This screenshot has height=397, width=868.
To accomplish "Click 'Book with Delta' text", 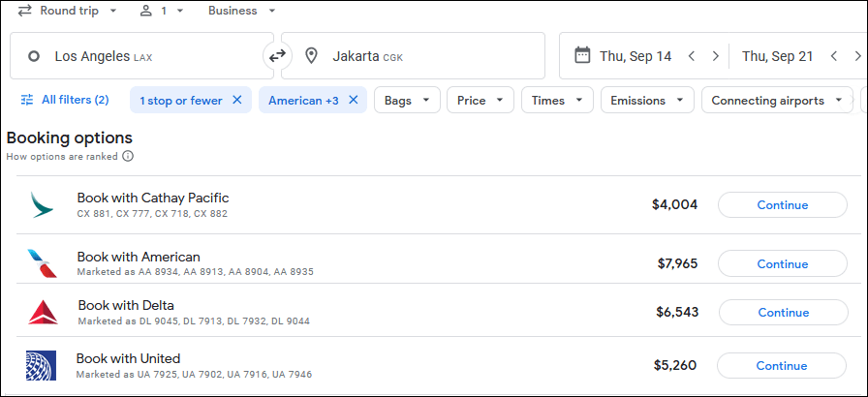I will [126, 305].
